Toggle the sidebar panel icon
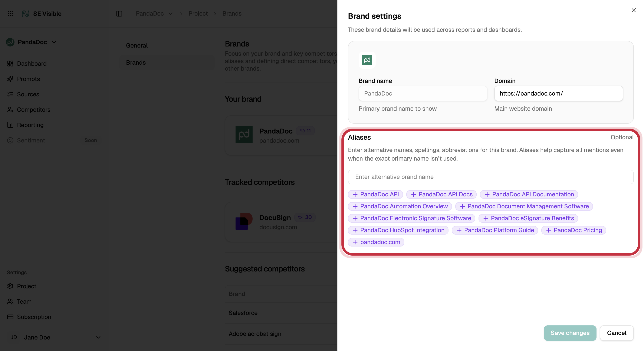 [119, 13]
